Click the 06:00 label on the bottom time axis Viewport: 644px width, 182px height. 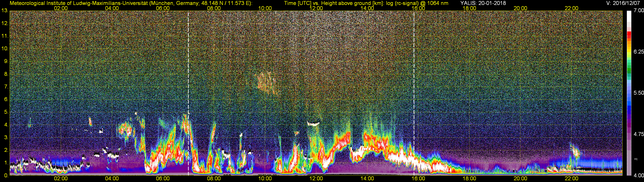(x=163, y=179)
